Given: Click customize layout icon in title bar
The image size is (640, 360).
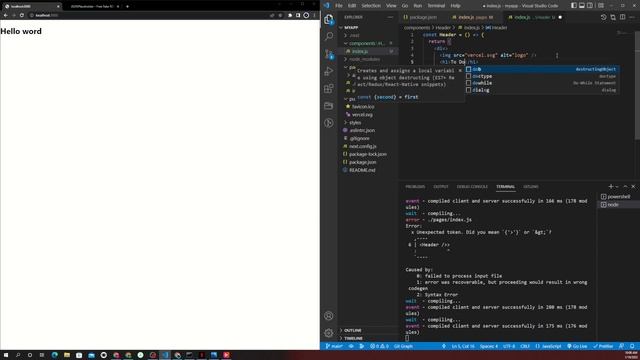Looking at the screenshot, I should pyautogui.click(x=601, y=6).
